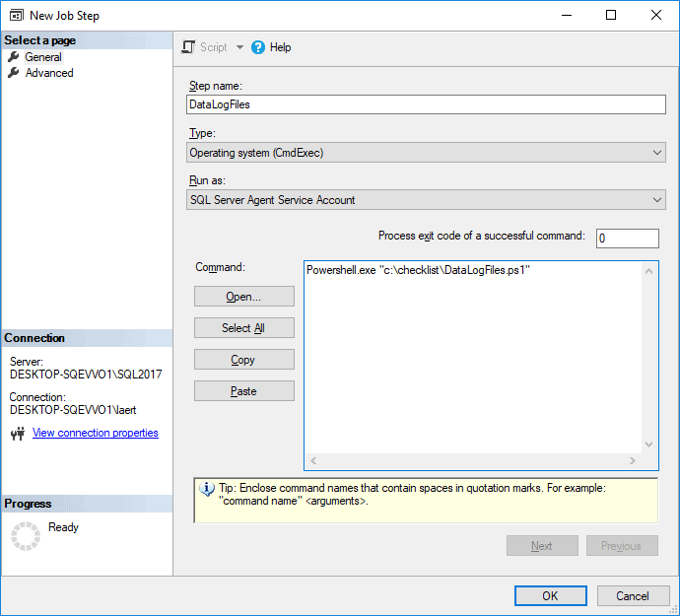This screenshot has width=680, height=616.
Task: Switch to the Advanced page
Action: tap(49, 73)
